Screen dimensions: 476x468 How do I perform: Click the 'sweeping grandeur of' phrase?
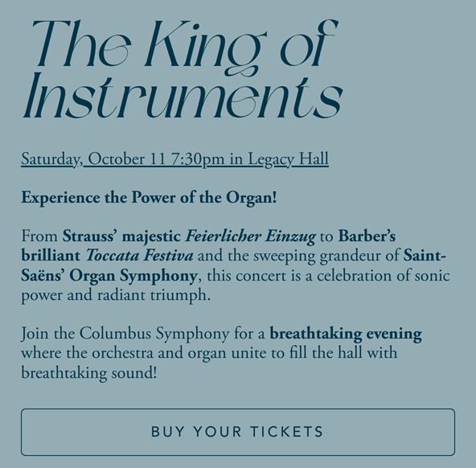[326, 256]
